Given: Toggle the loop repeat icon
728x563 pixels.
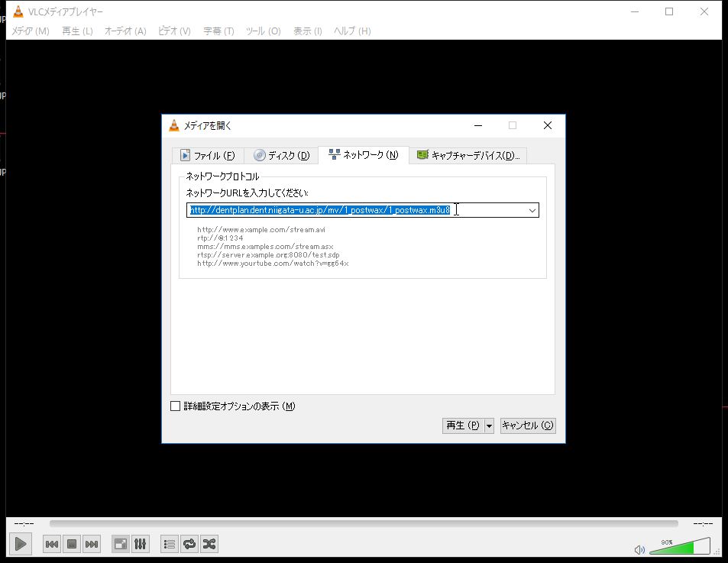Looking at the screenshot, I should [189, 544].
